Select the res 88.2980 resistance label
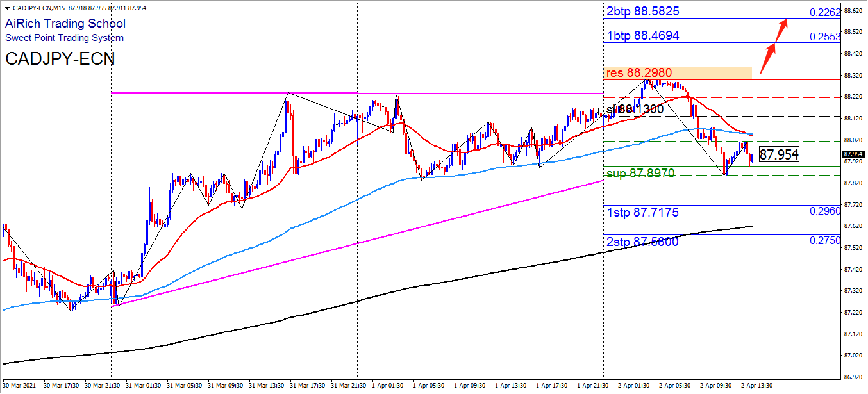 coord(638,73)
